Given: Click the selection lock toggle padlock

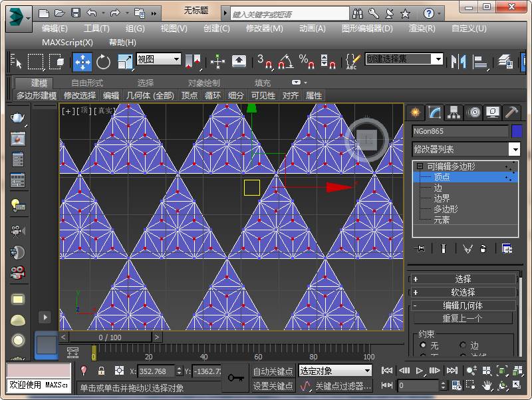Looking at the screenshot, I should click(101, 371).
